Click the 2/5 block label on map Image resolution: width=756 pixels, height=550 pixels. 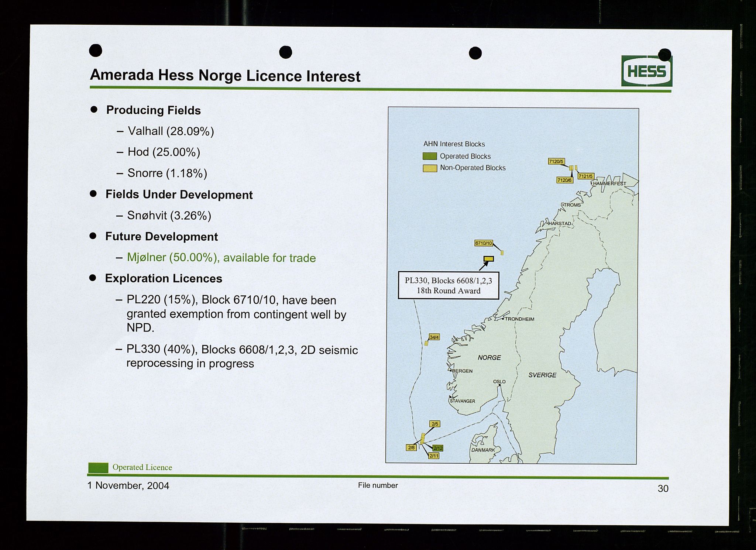435,424
